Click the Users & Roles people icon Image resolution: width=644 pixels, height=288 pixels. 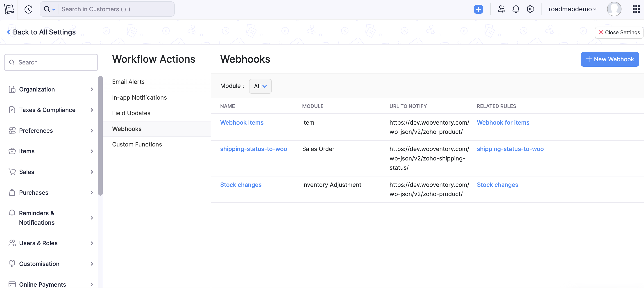tap(12, 243)
